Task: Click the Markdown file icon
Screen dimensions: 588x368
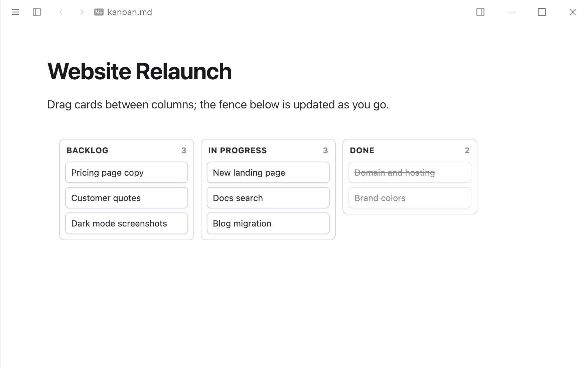Action: tap(99, 12)
